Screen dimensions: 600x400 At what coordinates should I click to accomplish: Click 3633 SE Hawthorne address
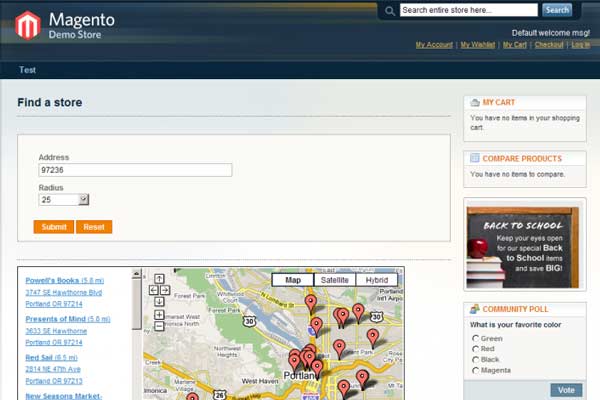(x=56, y=331)
